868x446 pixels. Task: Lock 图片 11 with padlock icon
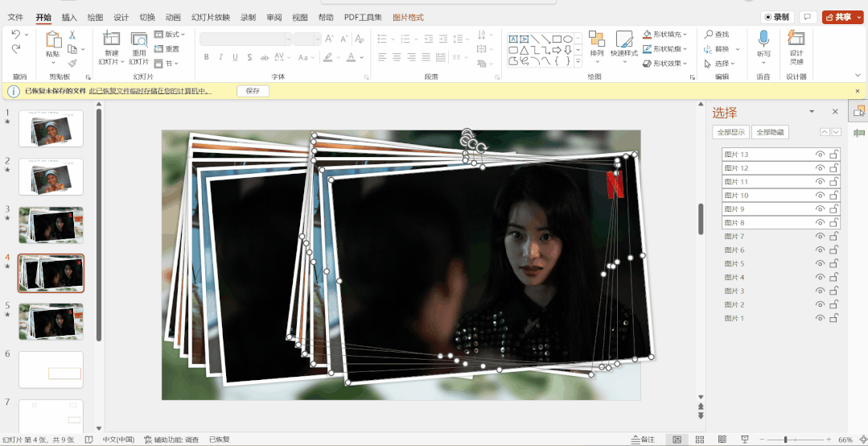point(833,182)
